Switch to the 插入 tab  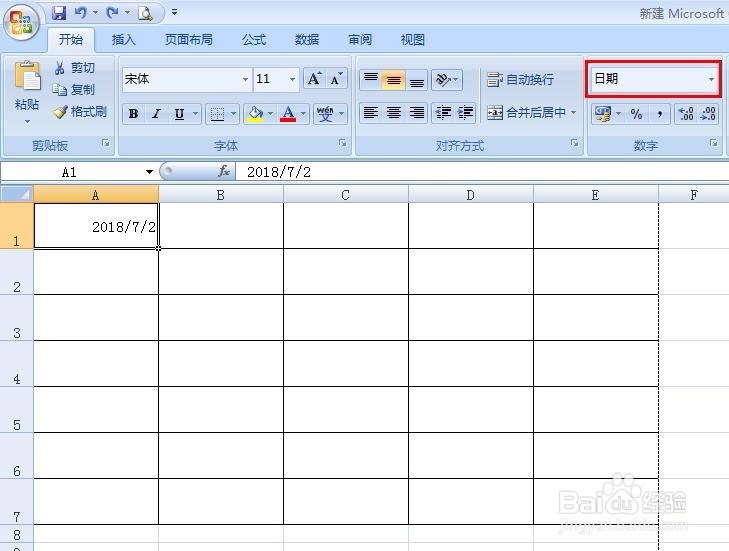click(x=124, y=40)
